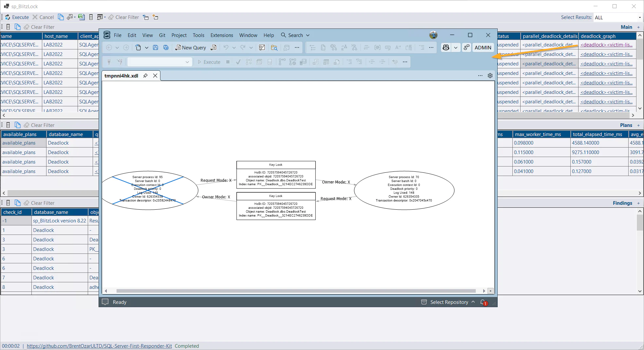Click the Save All icon
Screen dimensions: 644x350
(x=166, y=48)
